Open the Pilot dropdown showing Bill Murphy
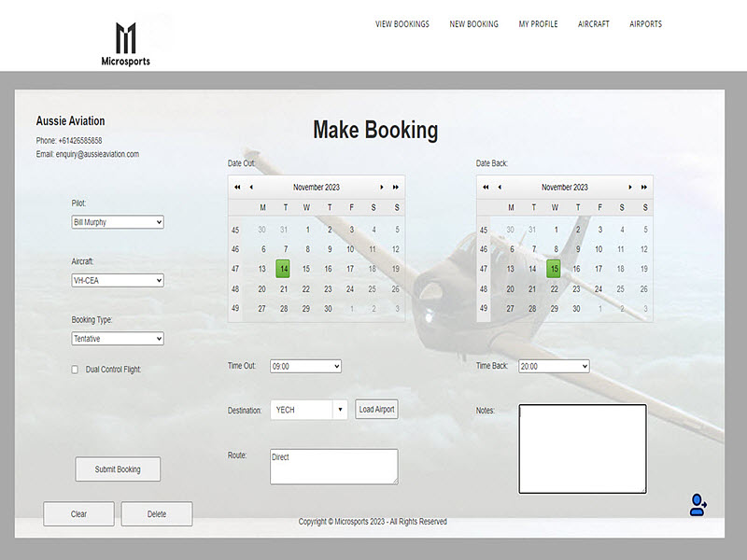The width and height of the screenshot is (747, 560). point(117,222)
